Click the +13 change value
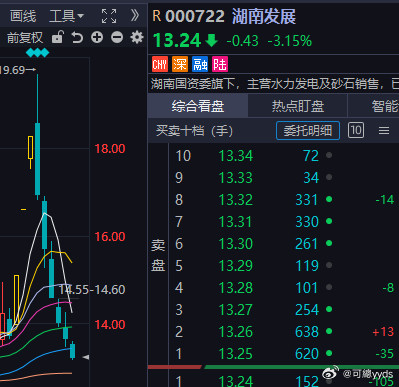The image size is (399, 387). tap(383, 332)
